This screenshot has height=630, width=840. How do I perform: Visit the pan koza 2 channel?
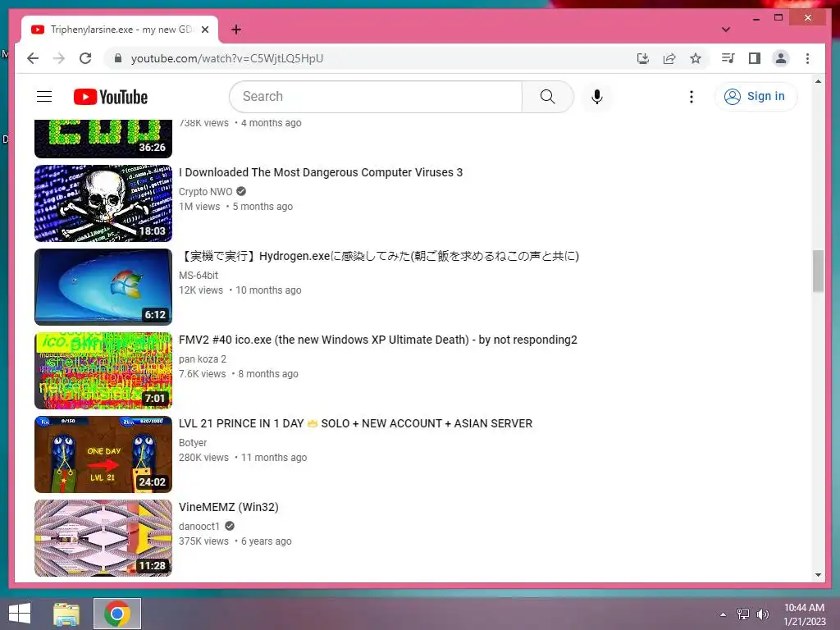click(203, 359)
